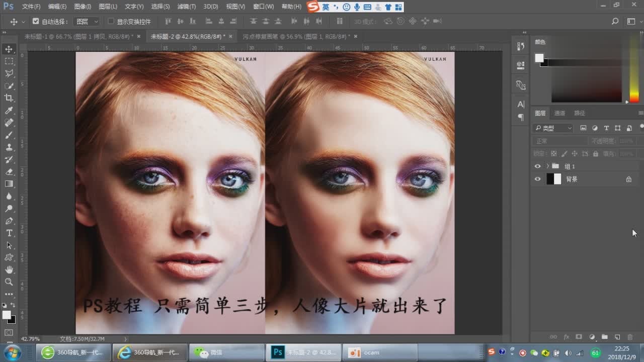Click the layer styles fx icon
The image size is (644, 362).
pyautogui.click(x=566, y=337)
